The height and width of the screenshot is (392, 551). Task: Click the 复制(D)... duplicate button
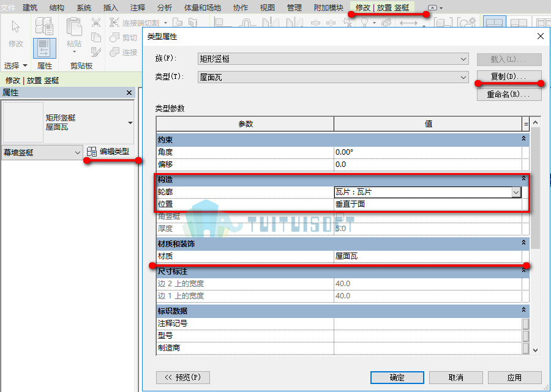[509, 76]
